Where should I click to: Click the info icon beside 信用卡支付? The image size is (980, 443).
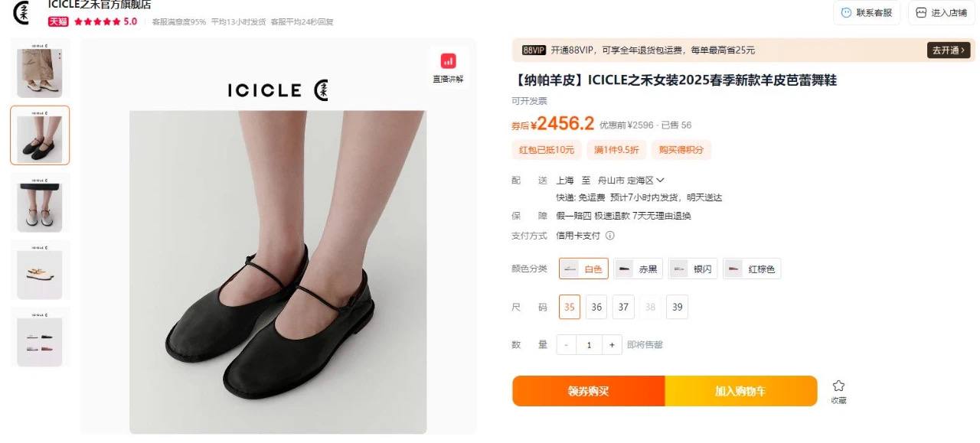610,236
